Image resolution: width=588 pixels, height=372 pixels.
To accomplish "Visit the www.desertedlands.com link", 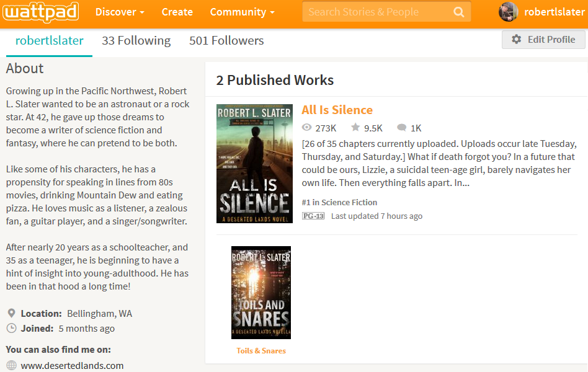I will click(72, 366).
